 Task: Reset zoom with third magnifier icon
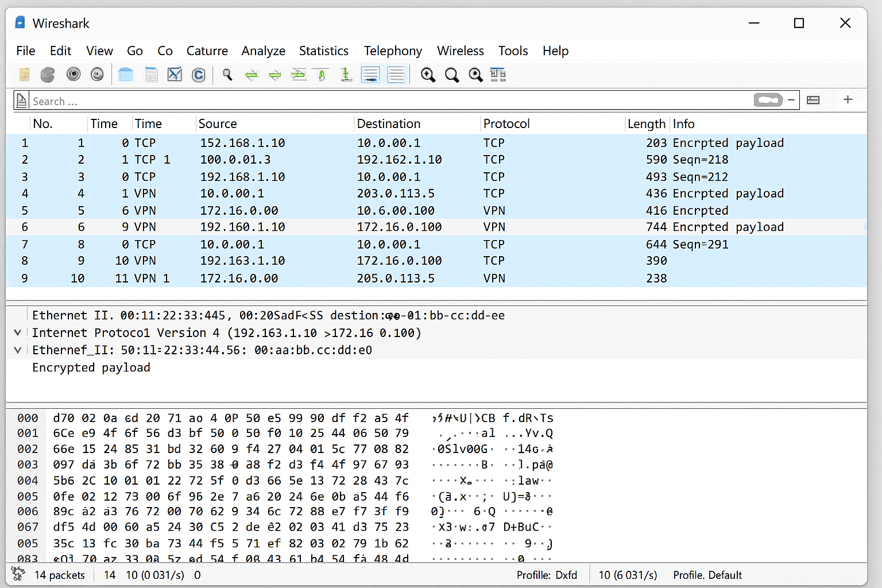pos(475,75)
